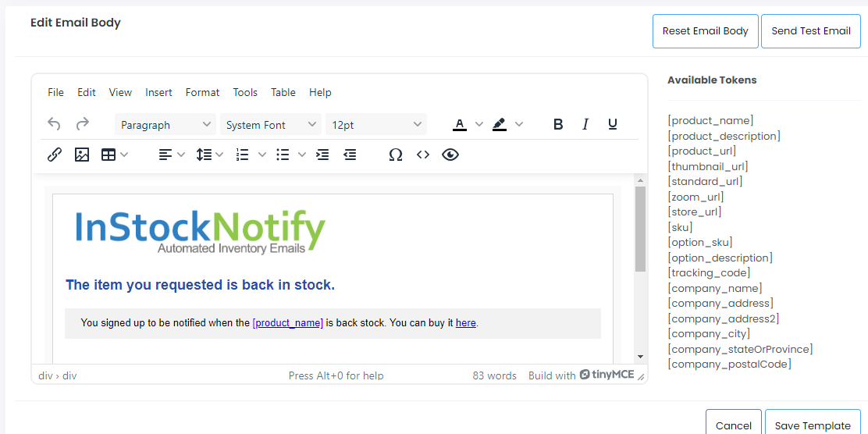The width and height of the screenshot is (868, 434).
Task: Open the File menu
Action: point(56,92)
